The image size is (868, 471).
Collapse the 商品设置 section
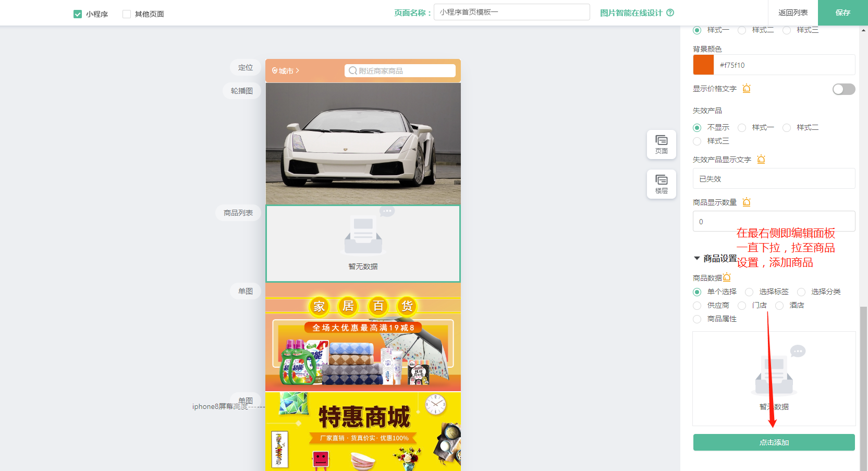point(697,258)
